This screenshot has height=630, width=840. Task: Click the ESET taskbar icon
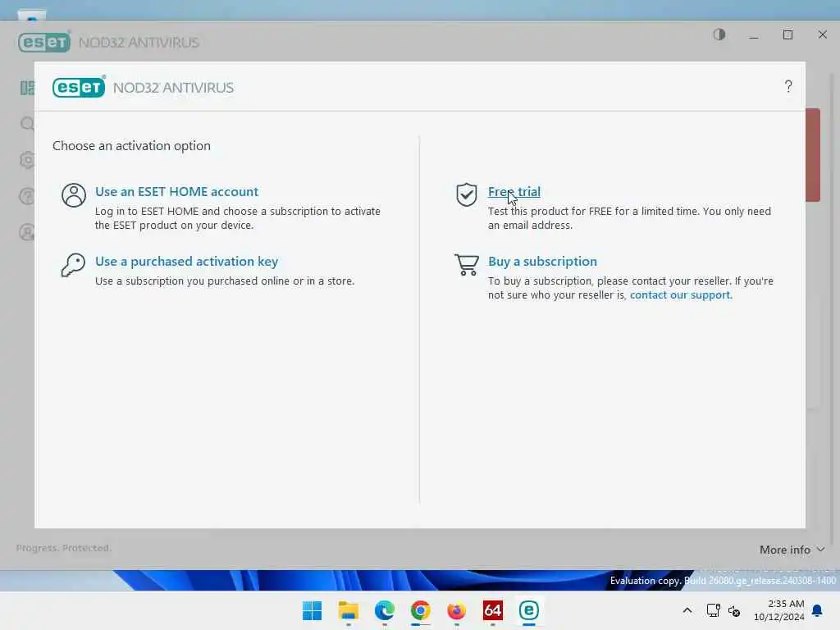529,610
